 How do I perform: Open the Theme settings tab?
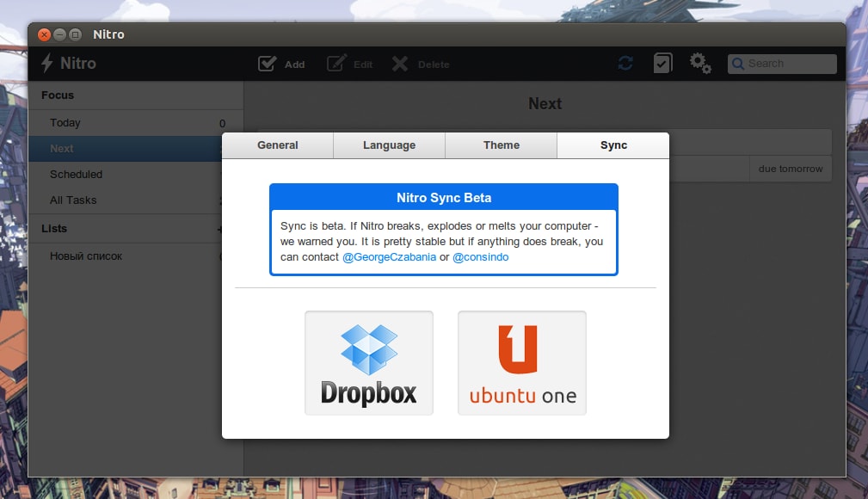point(501,145)
